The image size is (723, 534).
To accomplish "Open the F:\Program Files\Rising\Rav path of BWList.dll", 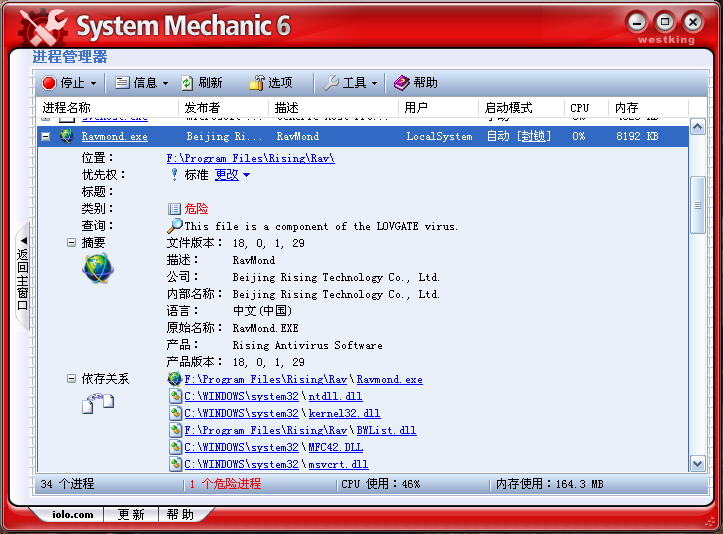I will tap(266, 430).
